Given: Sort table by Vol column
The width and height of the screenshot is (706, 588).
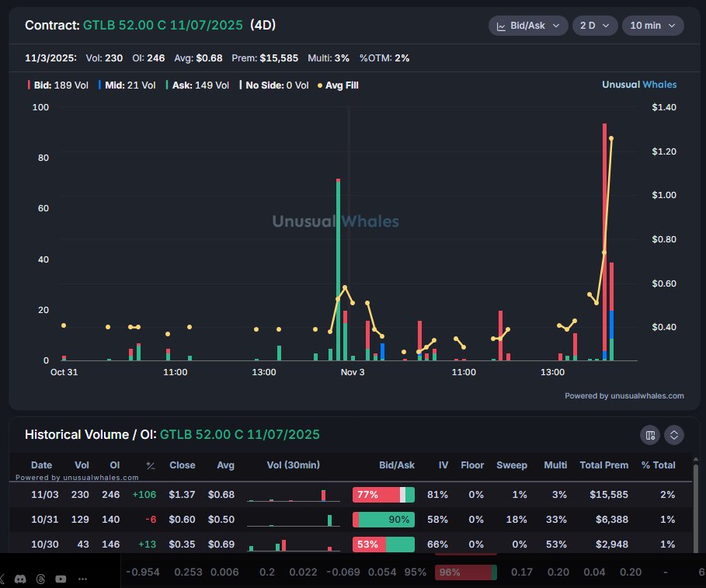Looking at the screenshot, I should 82,465.
